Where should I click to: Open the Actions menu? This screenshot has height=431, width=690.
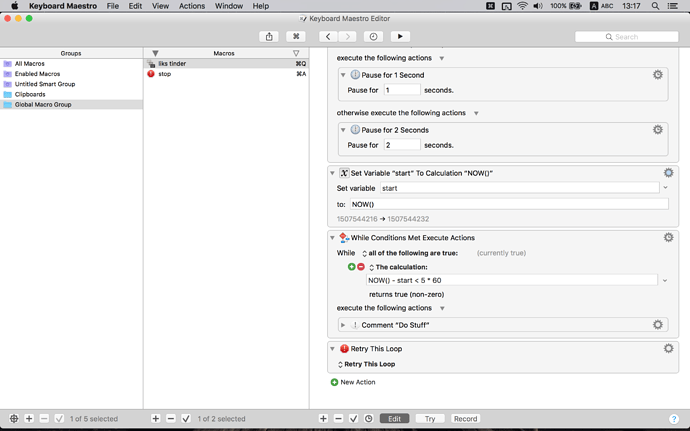coord(192,6)
